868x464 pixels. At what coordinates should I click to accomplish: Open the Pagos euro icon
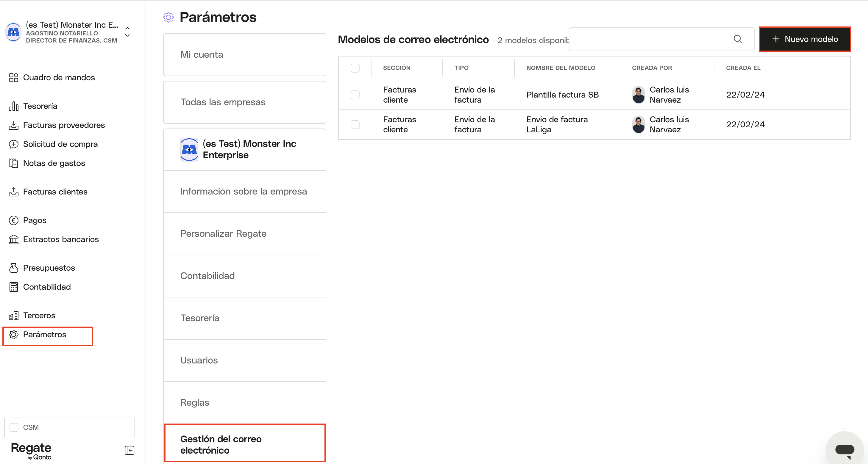[13, 221]
